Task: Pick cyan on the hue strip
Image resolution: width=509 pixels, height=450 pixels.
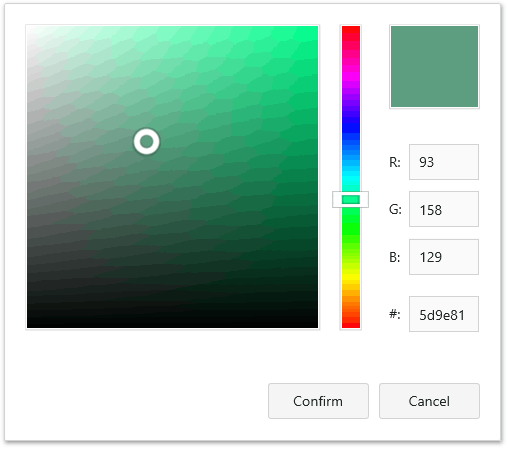Action: pos(351,177)
